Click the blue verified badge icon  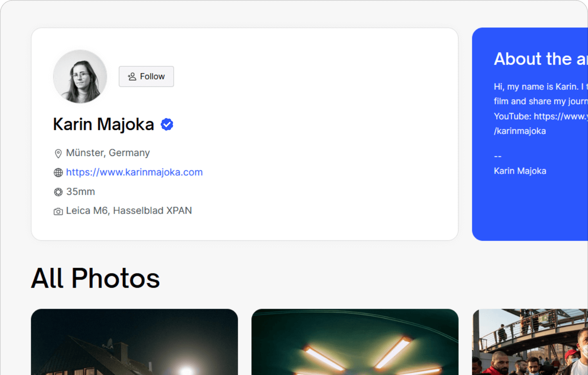tap(167, 124)
